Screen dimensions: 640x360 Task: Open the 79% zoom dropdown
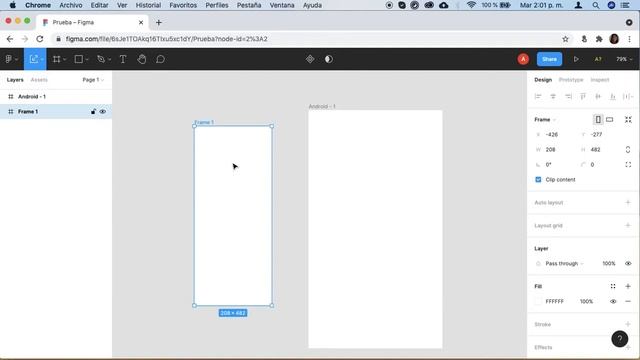coord(624,59)
